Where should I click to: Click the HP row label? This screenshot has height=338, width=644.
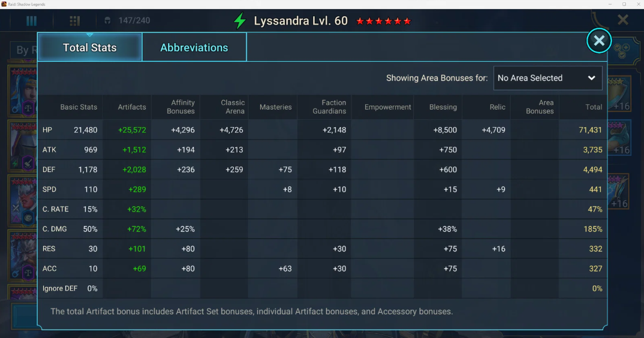(47, 130)
